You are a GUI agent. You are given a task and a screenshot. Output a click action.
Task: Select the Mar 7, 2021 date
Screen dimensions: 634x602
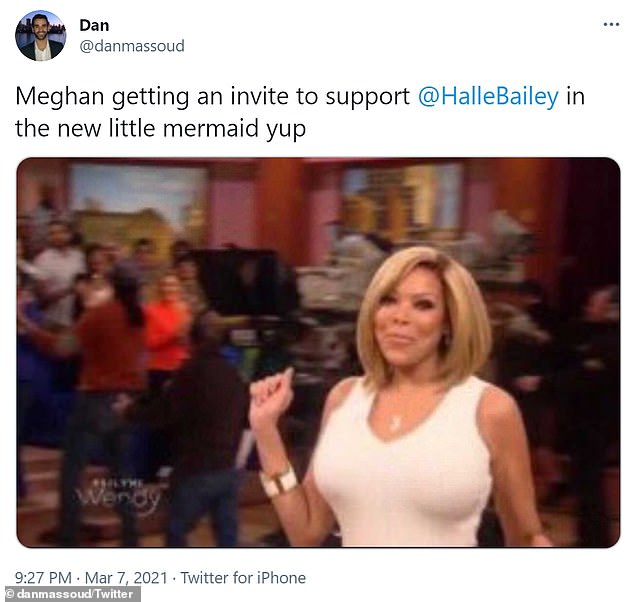[x=126, y=577]
